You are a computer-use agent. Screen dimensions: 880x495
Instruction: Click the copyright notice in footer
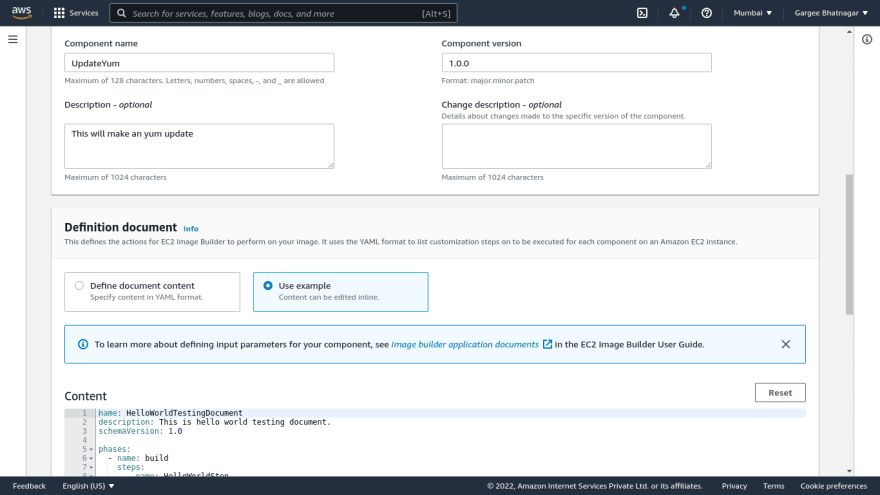[x=595, y=486]
